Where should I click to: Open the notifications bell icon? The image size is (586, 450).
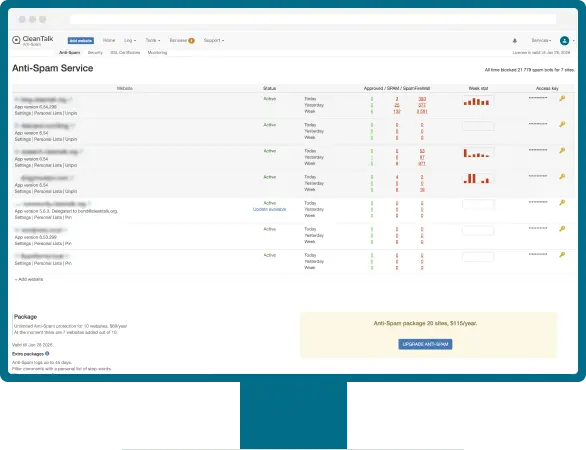[515, 40]
